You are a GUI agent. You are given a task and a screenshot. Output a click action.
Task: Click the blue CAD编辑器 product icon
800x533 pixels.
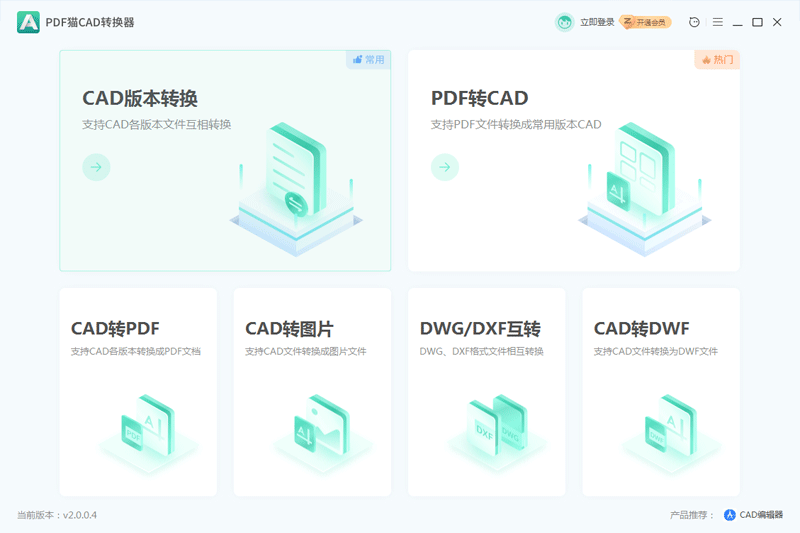click(x=730, y=515)
